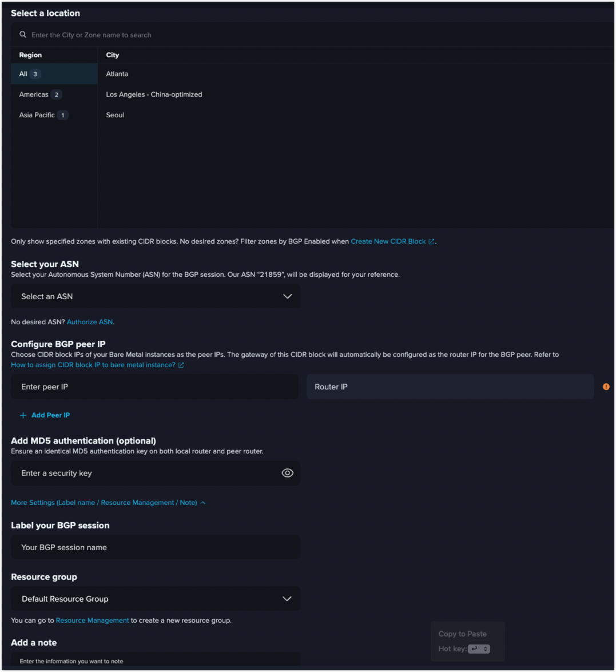The image size is (616, 672).
Task: Choose Atlanta from the city list
Action: click(117, 74)
